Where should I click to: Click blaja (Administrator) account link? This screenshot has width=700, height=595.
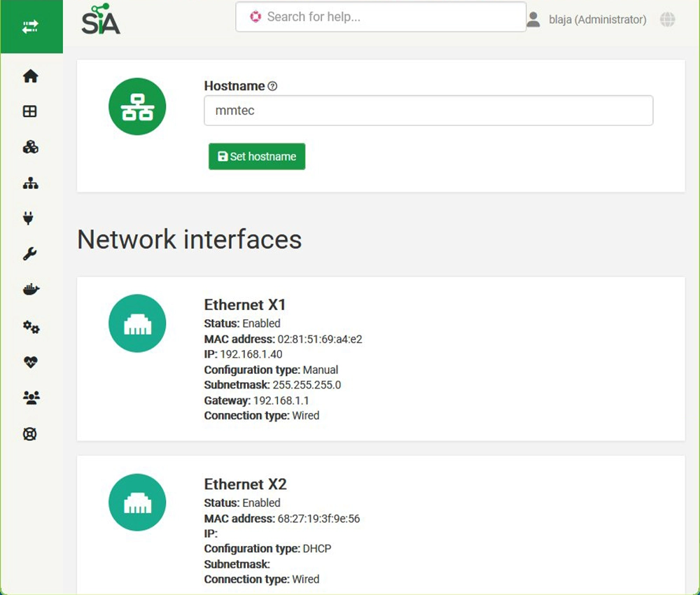pos(597,20)
